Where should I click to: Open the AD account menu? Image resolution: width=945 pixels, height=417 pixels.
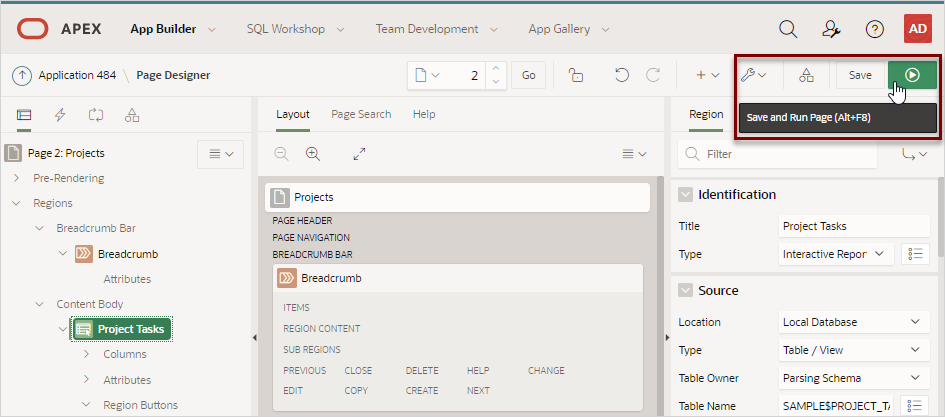click(918, 29)
